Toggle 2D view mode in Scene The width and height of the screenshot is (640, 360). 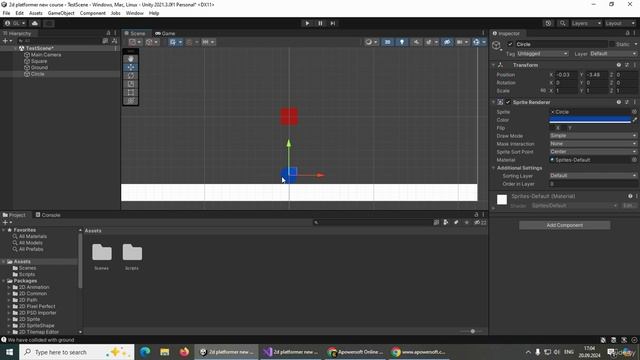pyautogui.click(x=387, y=42)
